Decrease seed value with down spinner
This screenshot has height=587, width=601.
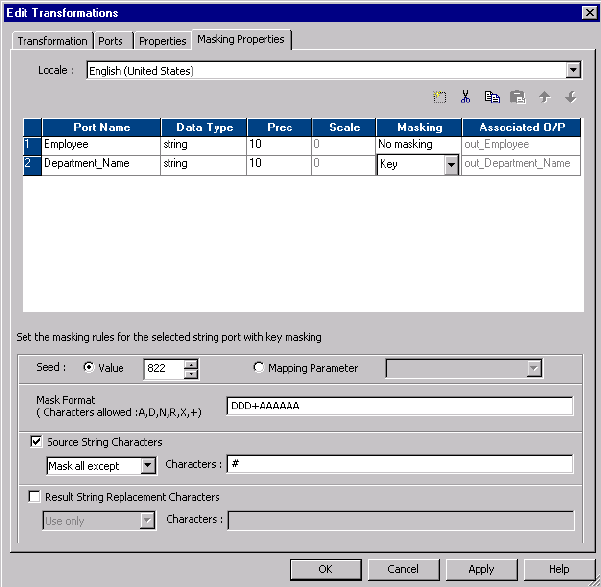pos(191,374)
